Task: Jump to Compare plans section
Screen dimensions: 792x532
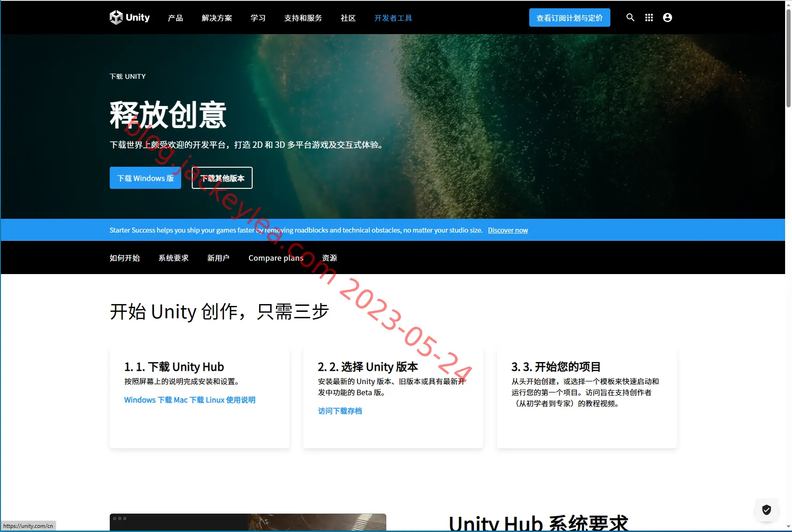Action: point(276,258)
